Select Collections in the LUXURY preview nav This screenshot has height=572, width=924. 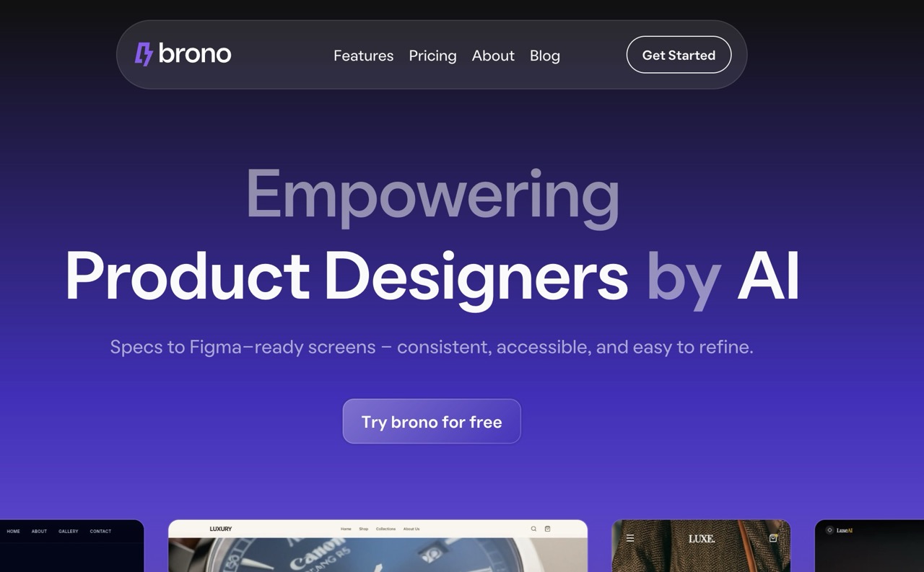pos(385,529)
